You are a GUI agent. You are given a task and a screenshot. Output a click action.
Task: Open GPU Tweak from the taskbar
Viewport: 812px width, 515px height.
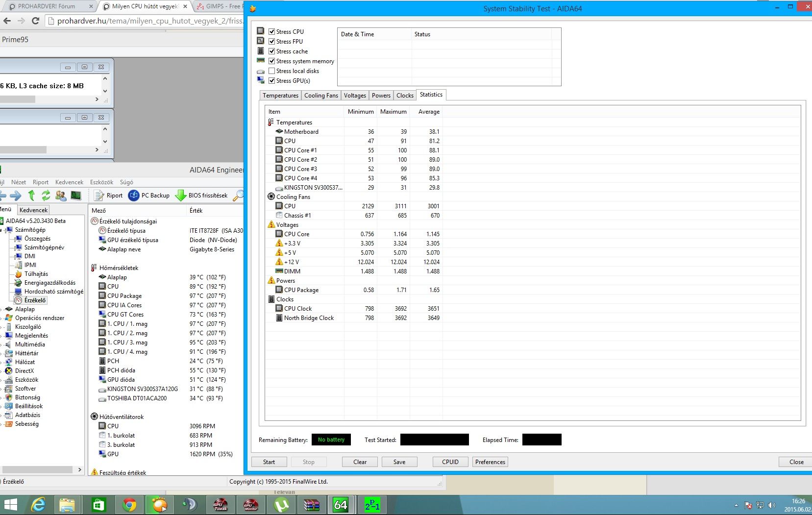[x=220, y=504]
